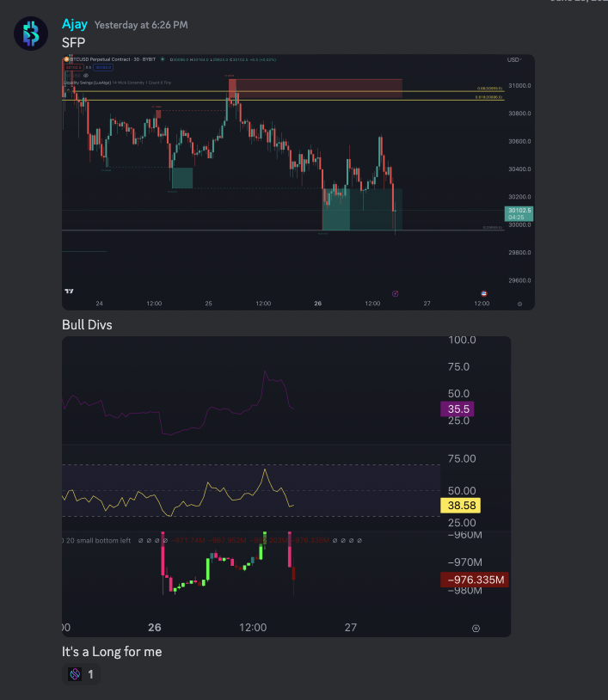Open the Bull Divs indicator chart image
This screenshot has height=700, width=608.
tap(286, 487)
